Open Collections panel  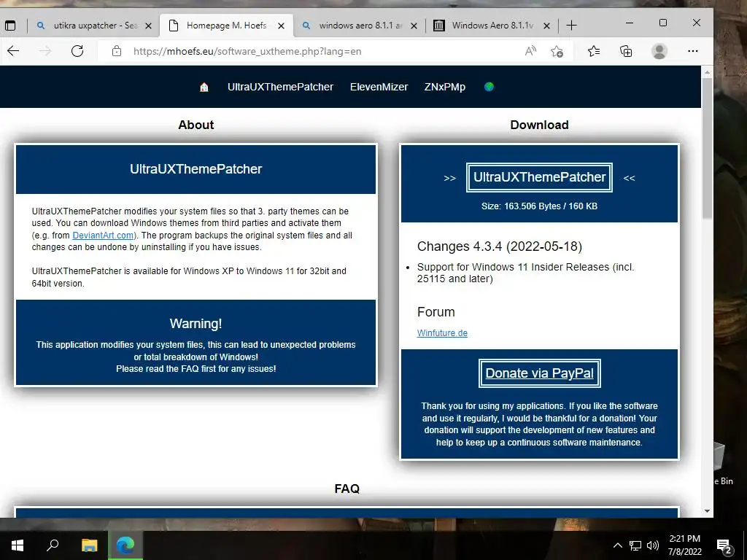pos(626,51)
